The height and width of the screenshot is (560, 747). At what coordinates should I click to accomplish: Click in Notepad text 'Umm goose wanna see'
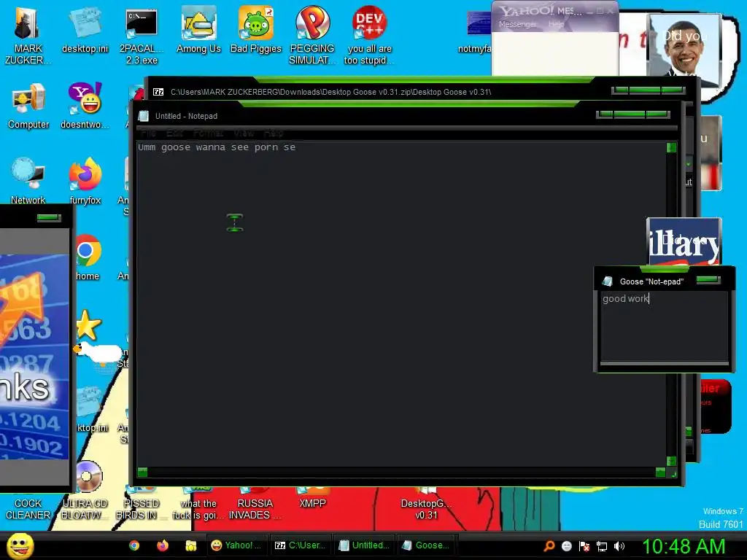coord(193,147)
